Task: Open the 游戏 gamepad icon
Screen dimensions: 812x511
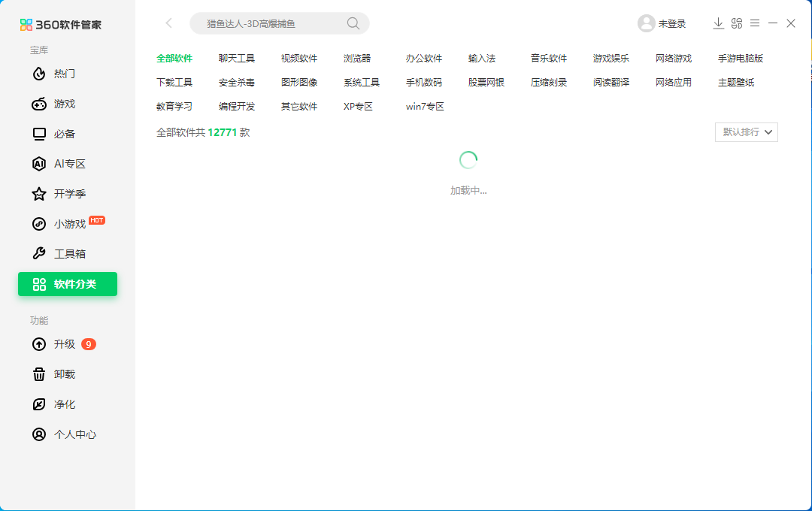Action: (x=39, y=104)
